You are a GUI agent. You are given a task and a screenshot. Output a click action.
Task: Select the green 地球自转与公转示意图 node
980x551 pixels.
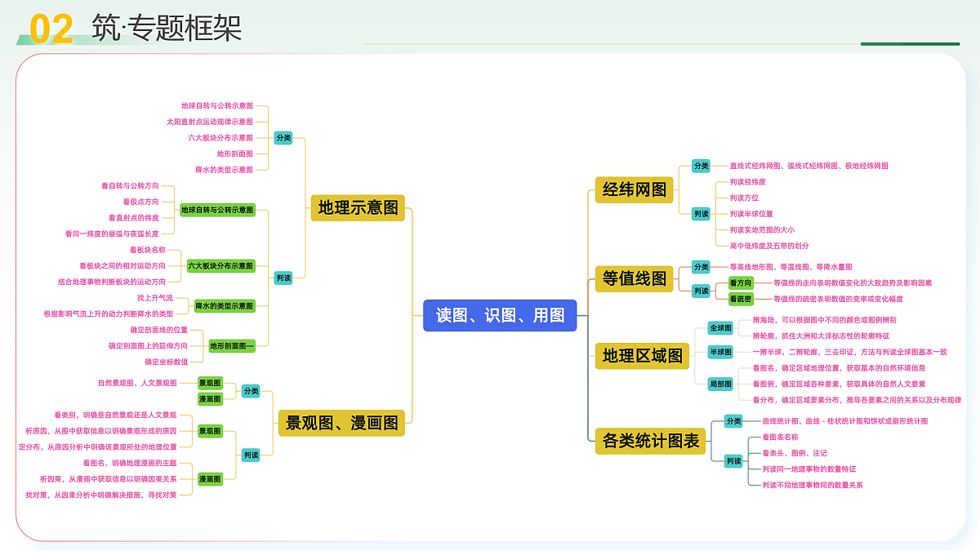pos(217,210)
